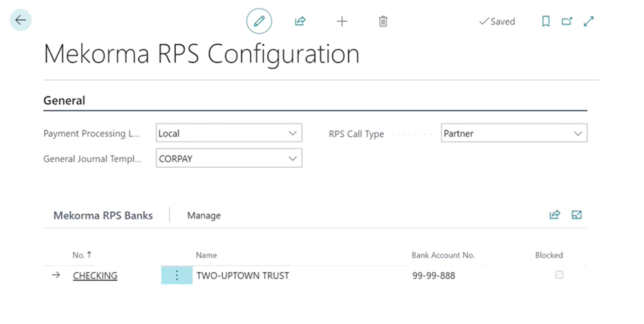Select bank account number 99-99-888
The width and height of the screenshot is (644, 324).
pos(433,276)
